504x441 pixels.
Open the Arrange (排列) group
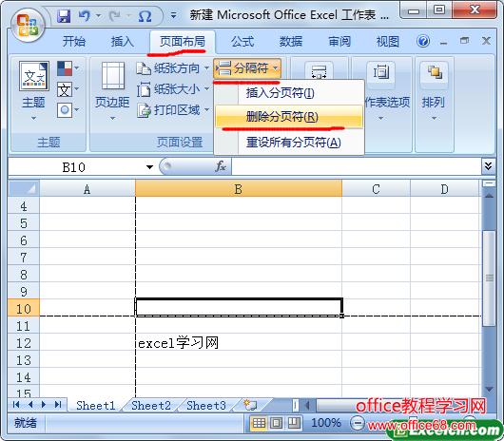(434, 91)
